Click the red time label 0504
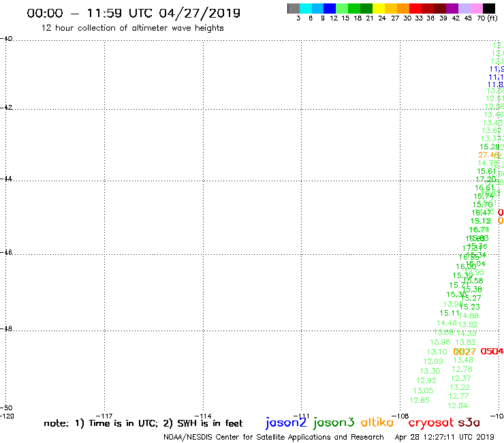This screenshot has height=443, width=504. 492,351
